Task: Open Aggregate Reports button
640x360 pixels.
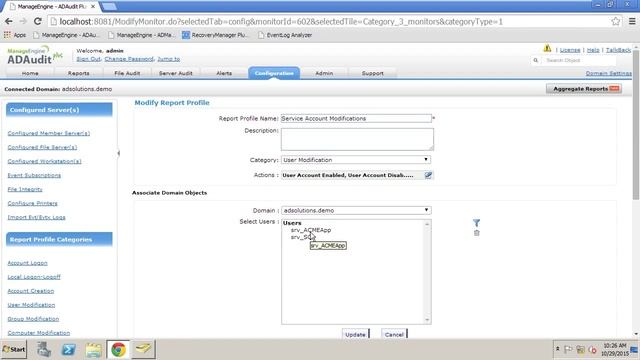Action: (584, 89)
